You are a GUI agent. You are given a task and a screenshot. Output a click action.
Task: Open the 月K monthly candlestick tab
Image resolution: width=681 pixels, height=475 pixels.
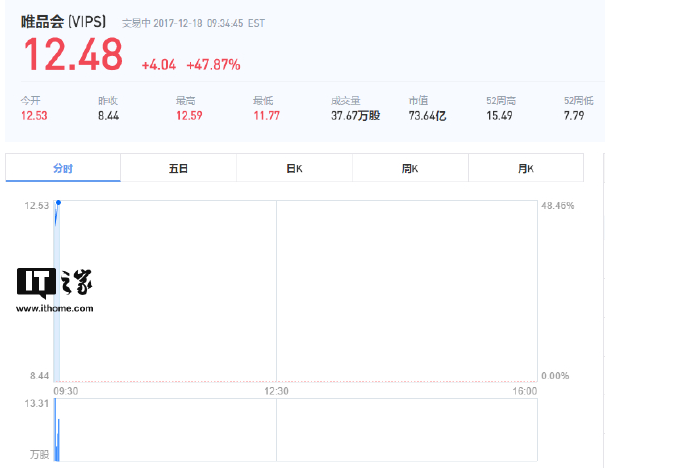coord(526,168)
